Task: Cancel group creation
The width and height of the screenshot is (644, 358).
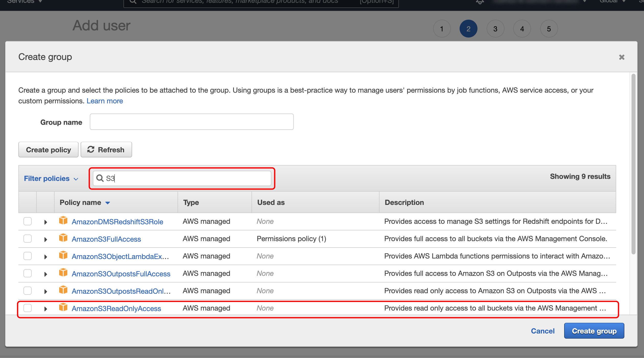Action: pyautogui.click(x=543, y=331)
